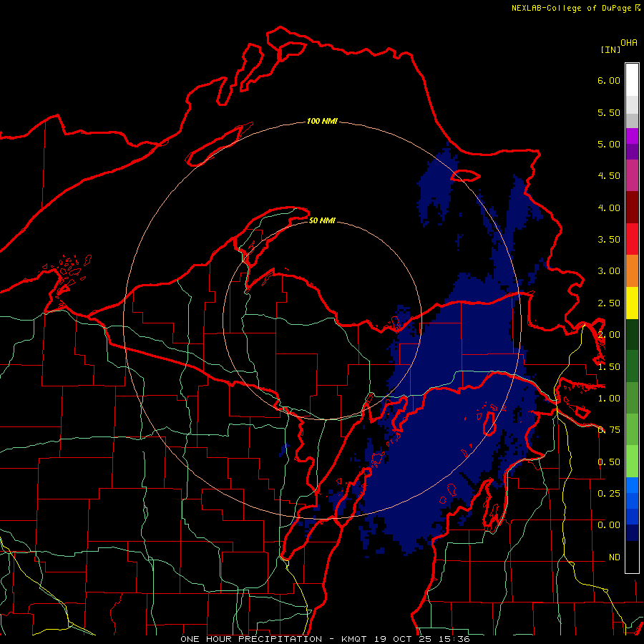The height and width of the screenshot is (644, 644).
Task: Select the black ND swatch at the scale bottom
Action: pyautogui.click(x=632, y=557)
